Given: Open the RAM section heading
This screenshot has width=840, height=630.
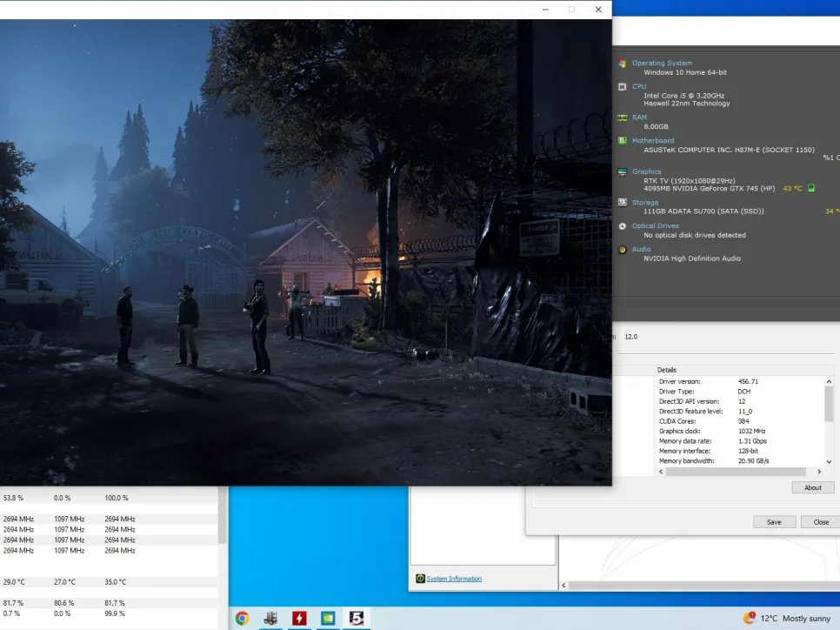Looking at the screenshot, I should pos(639,117).
